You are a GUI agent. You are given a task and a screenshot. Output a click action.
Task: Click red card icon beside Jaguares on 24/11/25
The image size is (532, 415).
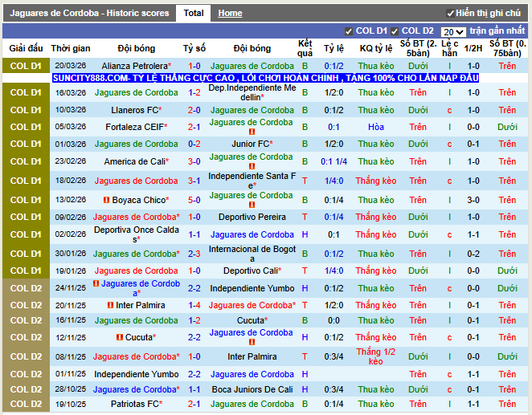coord(96,283)
